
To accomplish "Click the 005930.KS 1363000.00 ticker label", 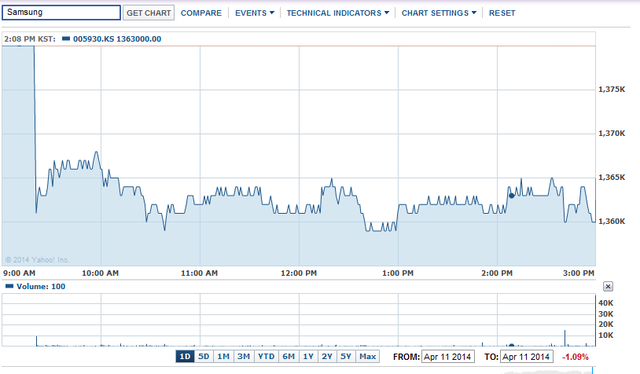I will click(117, 39).
